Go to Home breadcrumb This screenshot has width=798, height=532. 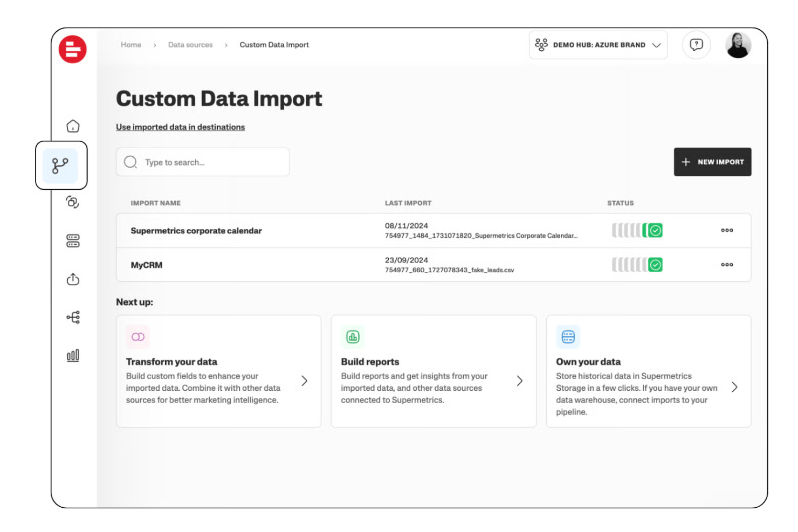tap(131, 45)
